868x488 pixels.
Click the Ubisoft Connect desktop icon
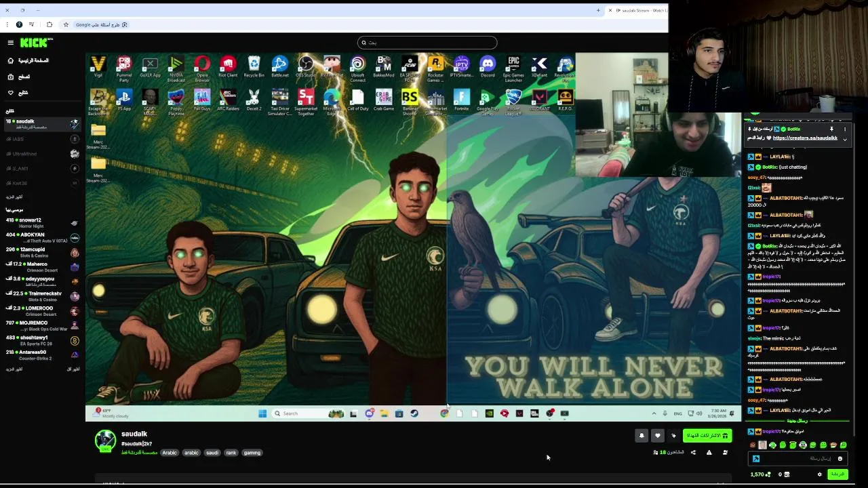pos(357,68)
